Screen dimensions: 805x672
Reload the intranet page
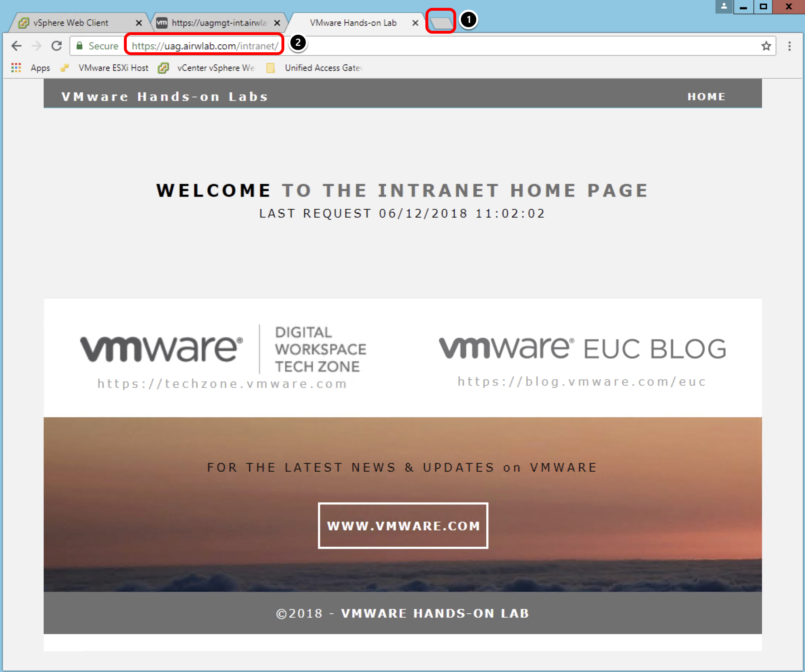point(57,46)
